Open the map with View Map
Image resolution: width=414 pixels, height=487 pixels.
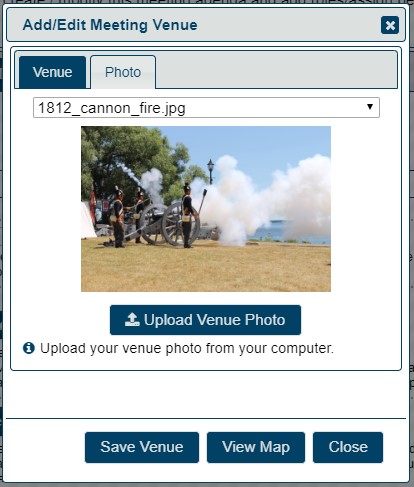[256, 447]
